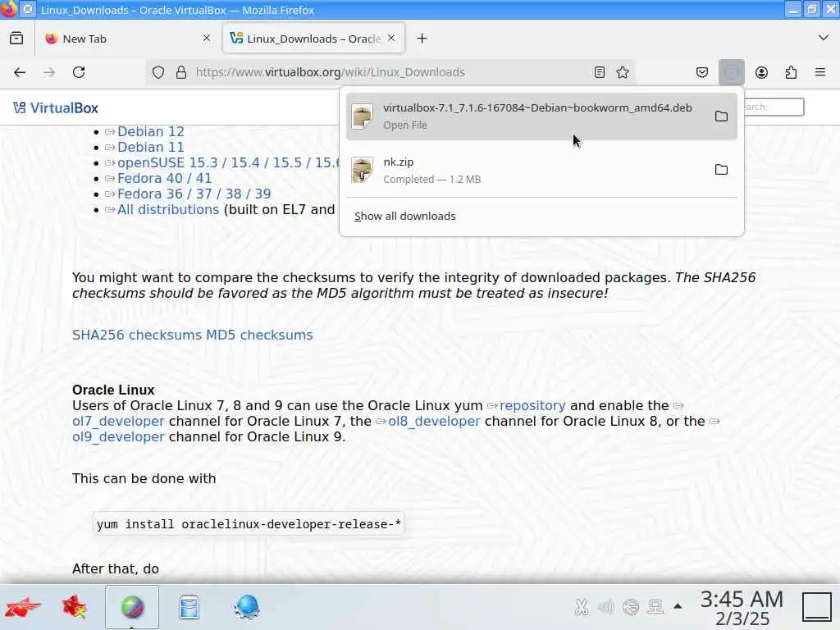
Task: Open openSUSE 15.3 / 15.4 download link
Action: (x=228, y=162)
